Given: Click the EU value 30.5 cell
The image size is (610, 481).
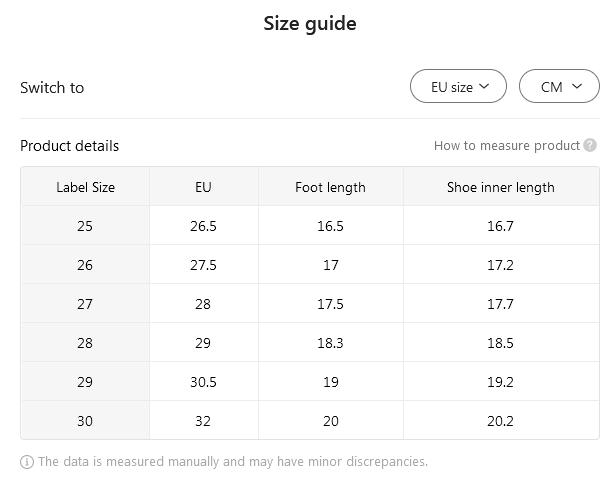Looking at the screenshot, I should pos(203,382).
